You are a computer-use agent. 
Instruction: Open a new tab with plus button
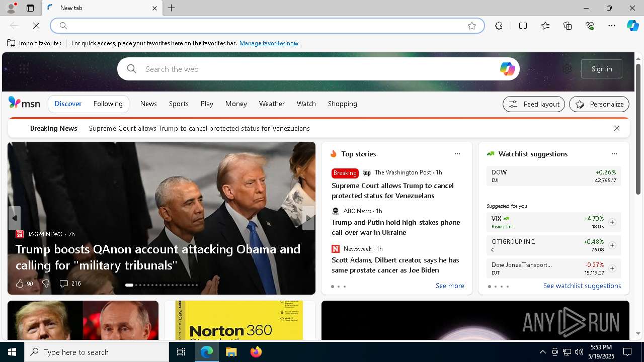(x=172, y=8)
